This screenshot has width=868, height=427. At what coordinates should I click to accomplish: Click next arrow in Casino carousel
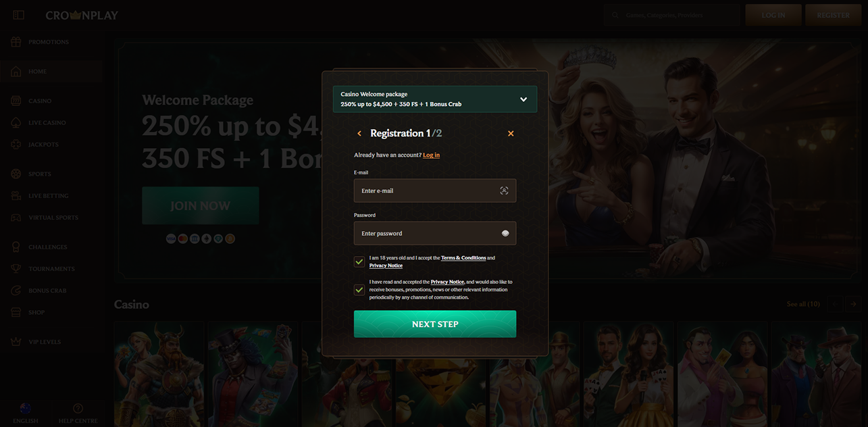(854, 304)
